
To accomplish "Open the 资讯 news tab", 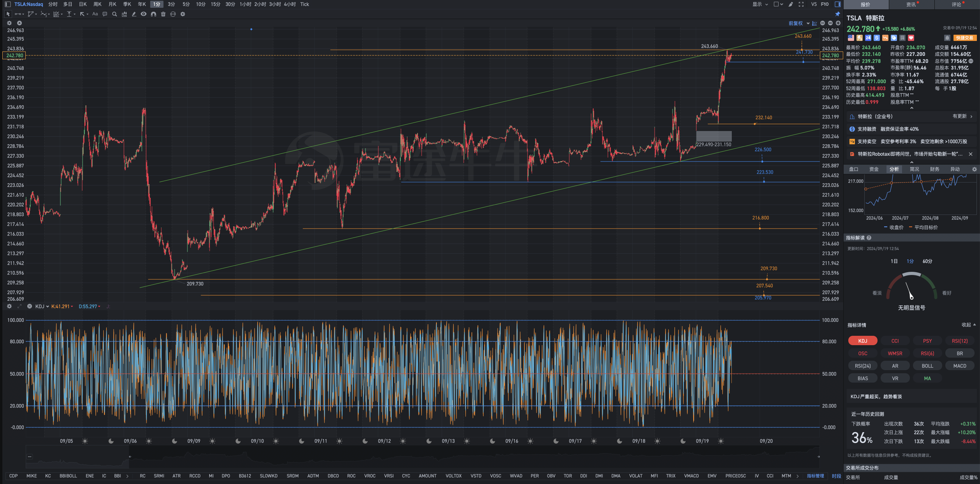I will (x=911, y=5).
